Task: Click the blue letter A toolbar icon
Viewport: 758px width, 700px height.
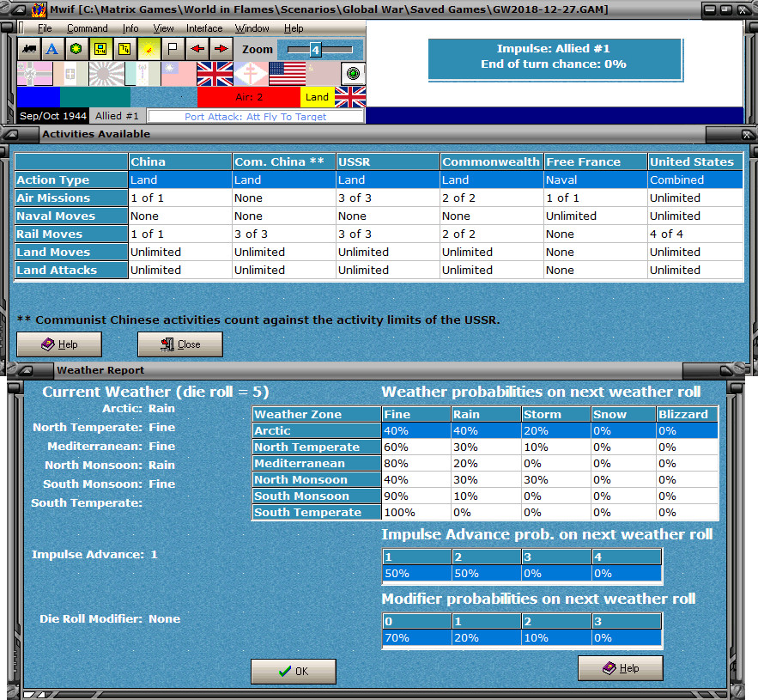Action: coord(52,49)
